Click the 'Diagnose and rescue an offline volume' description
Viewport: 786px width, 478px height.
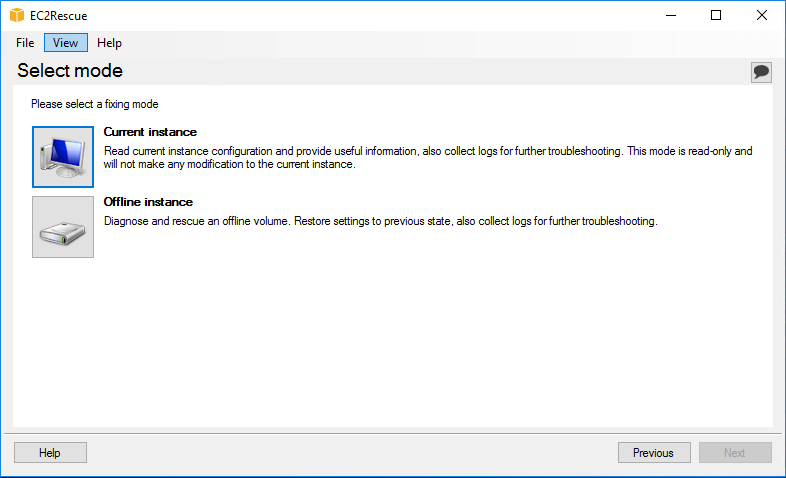(x=380, y=221)
